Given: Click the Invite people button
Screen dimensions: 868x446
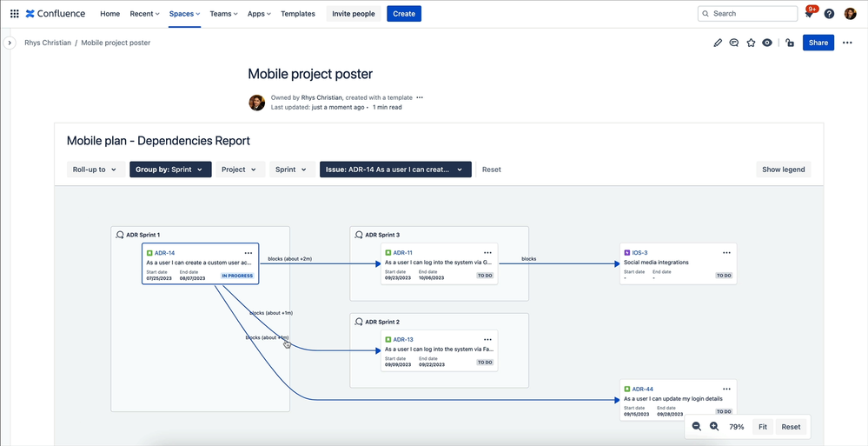Looking at the screenshot, I should [x=353, y=14].
